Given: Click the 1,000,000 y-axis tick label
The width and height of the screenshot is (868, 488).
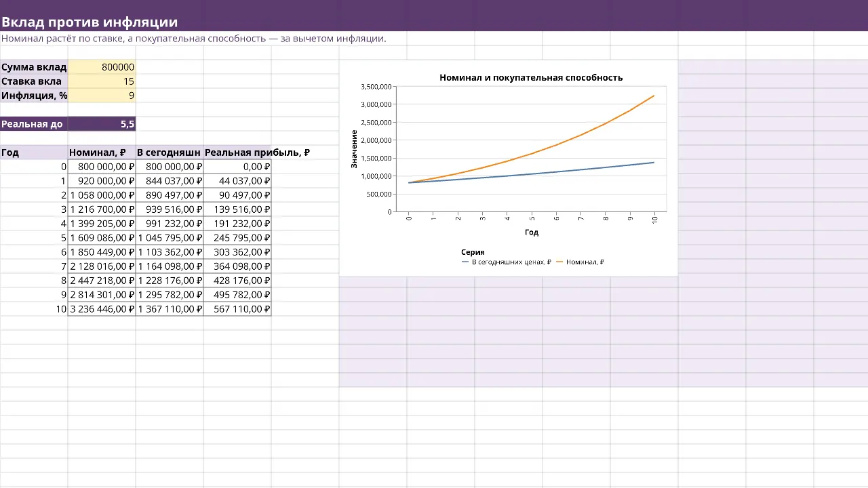Looking at the screenshot, I should 376,176.
